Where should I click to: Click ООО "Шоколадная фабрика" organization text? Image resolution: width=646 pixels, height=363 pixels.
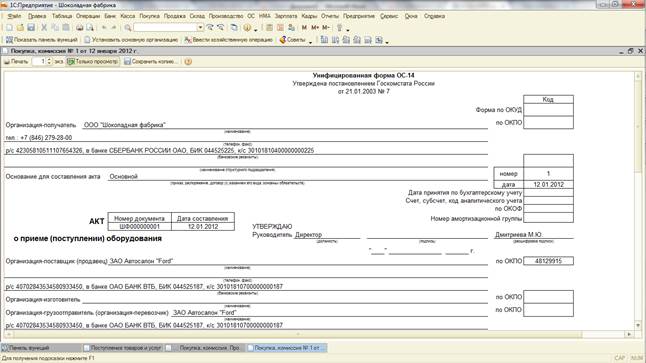coord(124,125)
